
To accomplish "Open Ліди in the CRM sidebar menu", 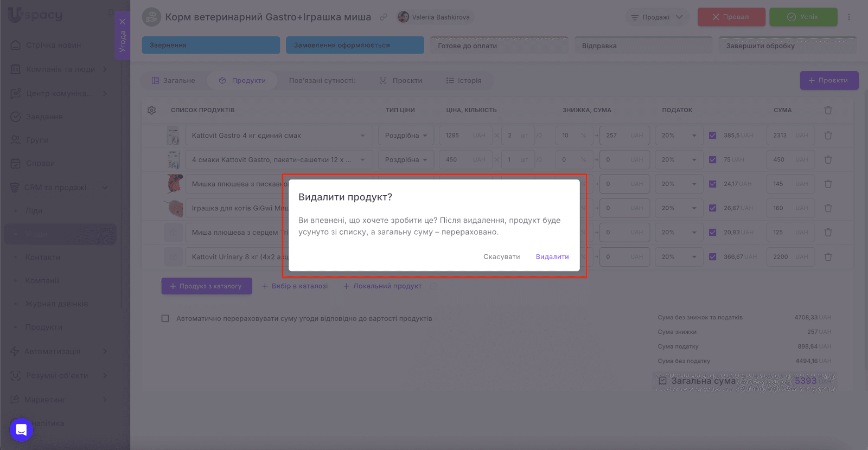I will point(34,211).
